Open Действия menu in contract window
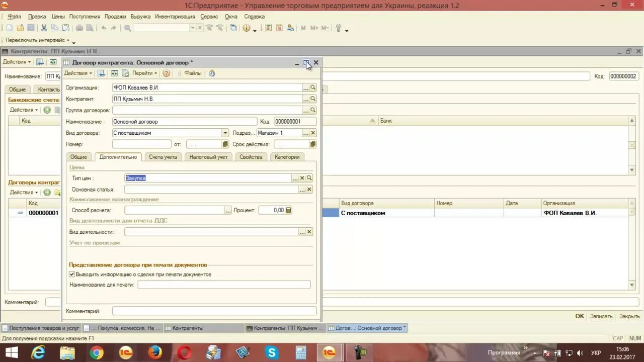 [78, 73]
